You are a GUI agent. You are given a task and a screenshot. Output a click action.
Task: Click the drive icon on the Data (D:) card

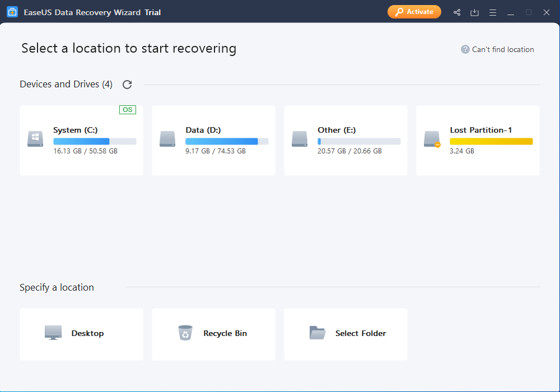click(167, 139)
